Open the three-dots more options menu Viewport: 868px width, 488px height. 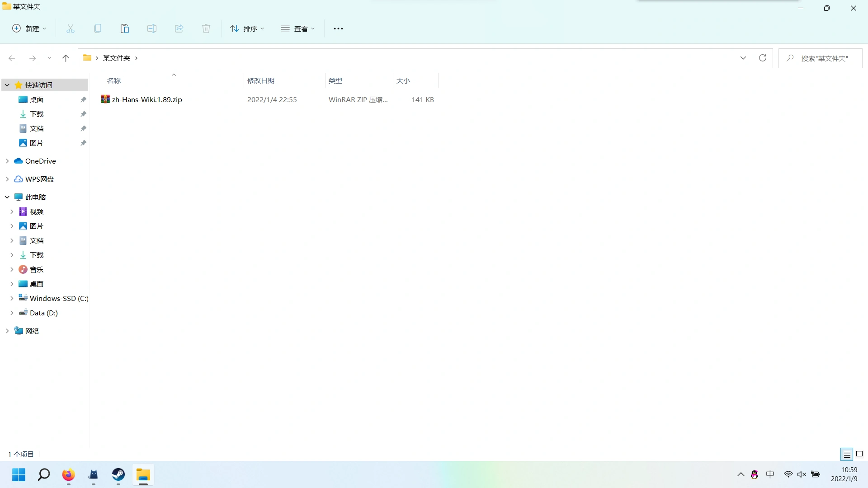click(338, 28)
